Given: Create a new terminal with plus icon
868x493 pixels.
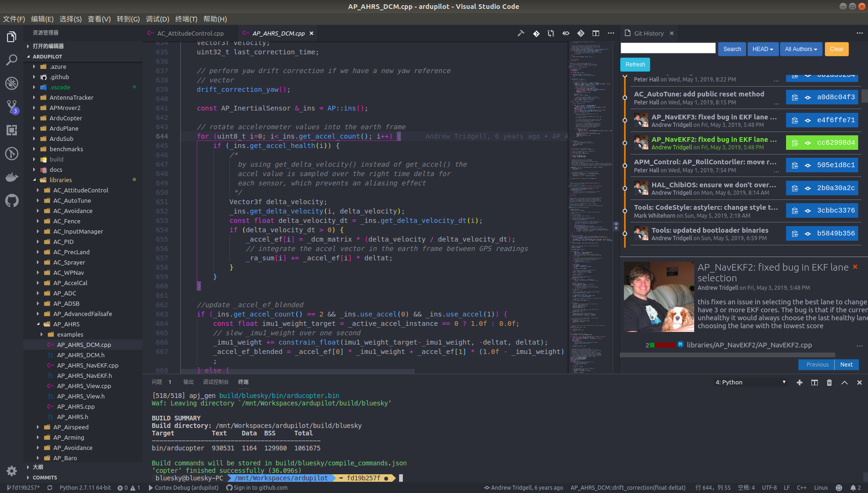Looking at the screenshot, I should pyautogui.click(x=800, y=383).
